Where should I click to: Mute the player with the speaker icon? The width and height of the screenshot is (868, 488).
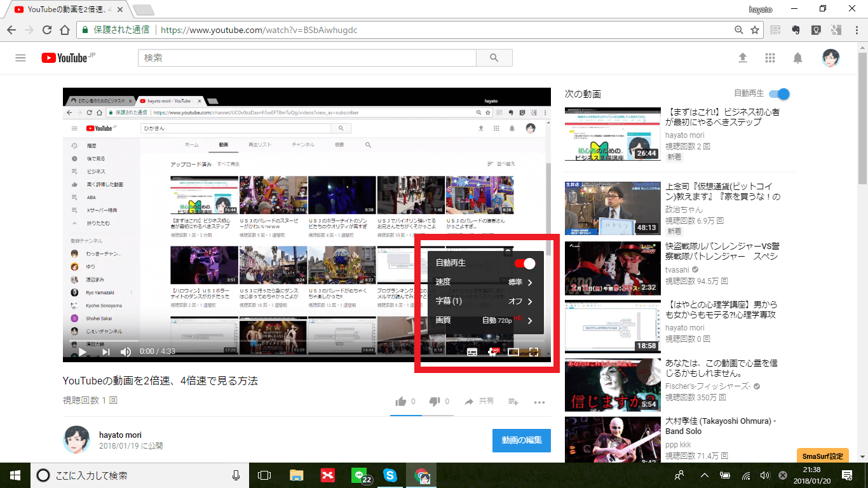[126, 351]
